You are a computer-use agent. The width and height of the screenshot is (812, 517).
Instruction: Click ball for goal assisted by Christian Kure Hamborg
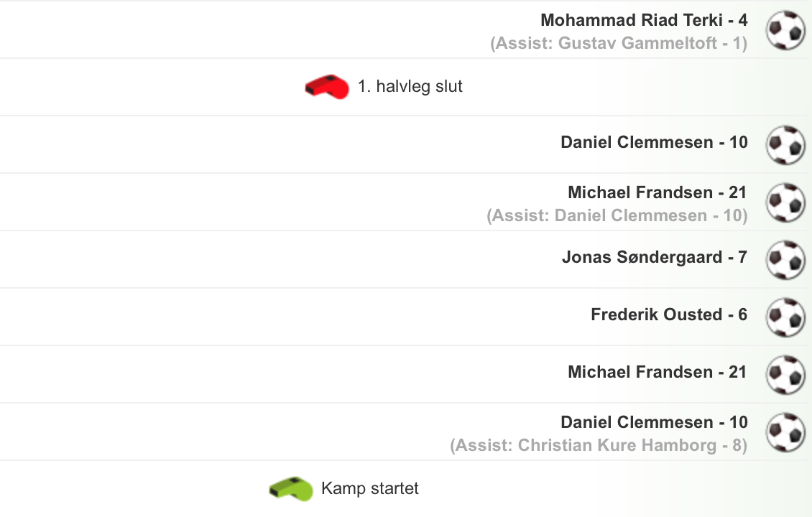pos(785,432)
